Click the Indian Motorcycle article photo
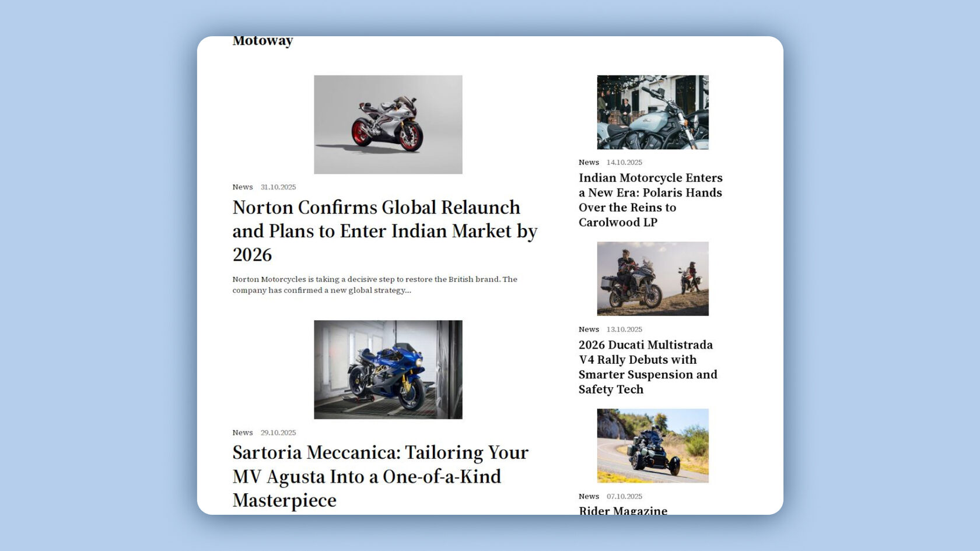Image resolution: width=980 pixels, height=551 pixels. point(653,112)
